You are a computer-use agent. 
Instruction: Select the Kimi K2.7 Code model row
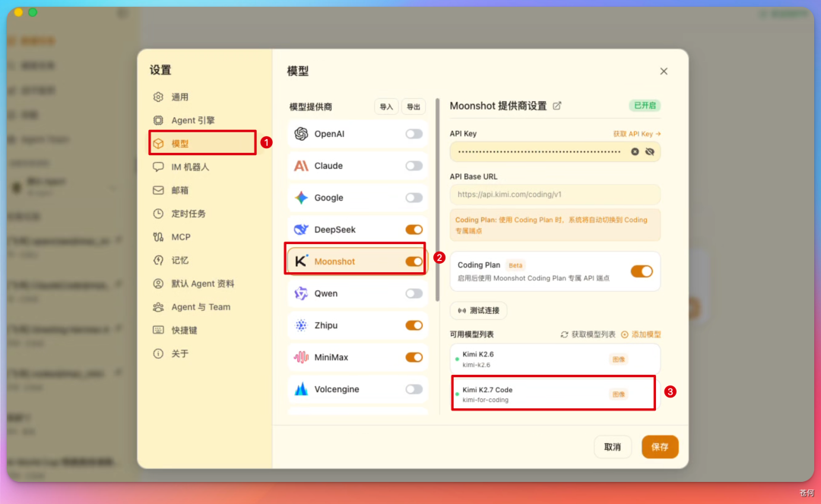pyautogui.click(x=553, y=395)
